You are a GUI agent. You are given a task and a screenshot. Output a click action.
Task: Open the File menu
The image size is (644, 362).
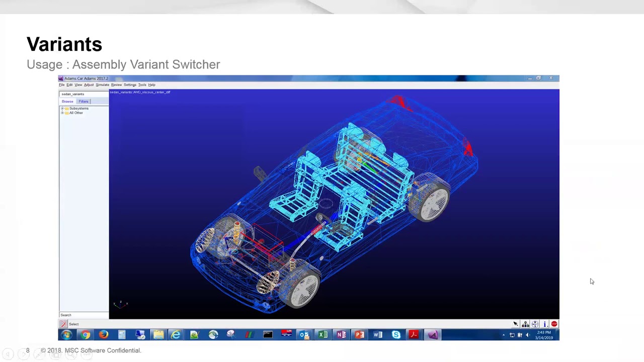pyautogui.click(x=62, y=85)
